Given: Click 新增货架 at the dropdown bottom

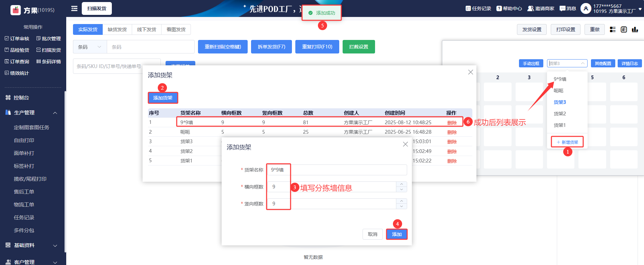Looking at the screenshot, I should click(567, 142).
